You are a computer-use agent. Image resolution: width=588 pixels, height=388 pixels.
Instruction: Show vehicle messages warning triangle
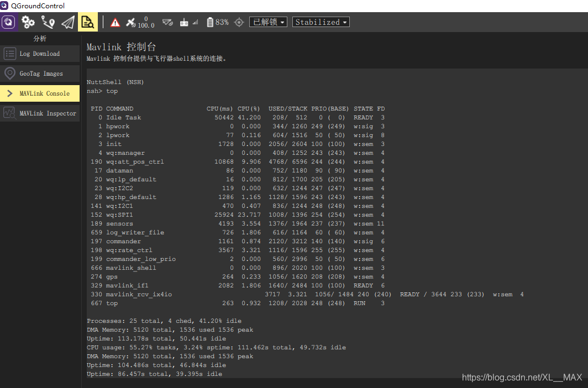point(115,23)
